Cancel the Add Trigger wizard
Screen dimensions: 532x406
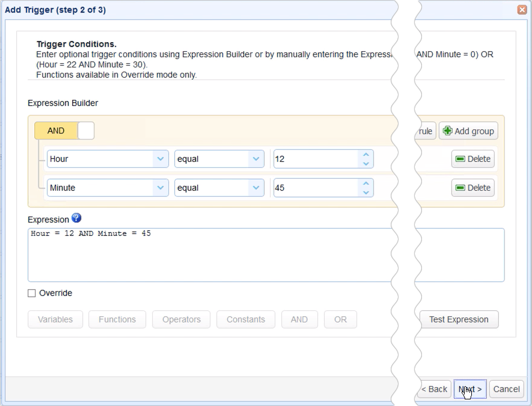click(506, 389)
